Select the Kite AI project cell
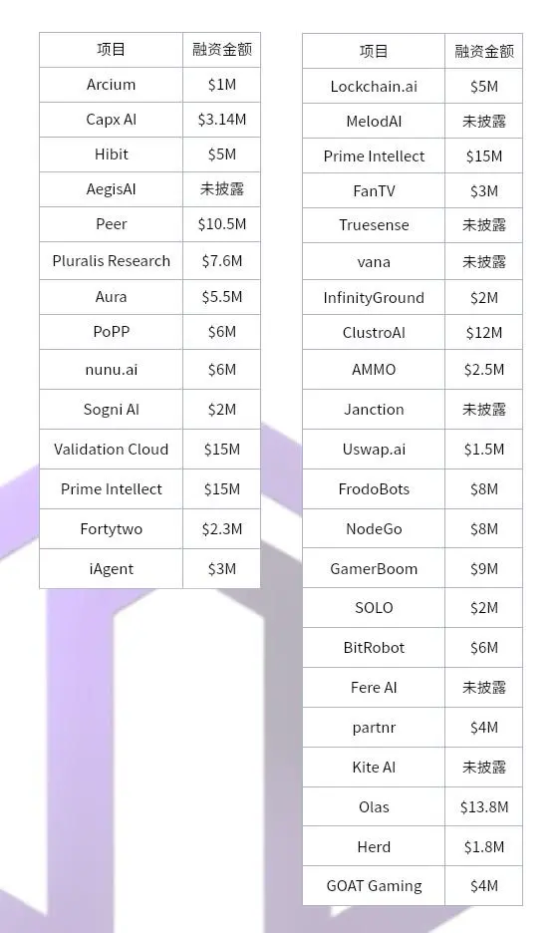The width and height of the screenshot is (560, 933). (x=374, y=767)
